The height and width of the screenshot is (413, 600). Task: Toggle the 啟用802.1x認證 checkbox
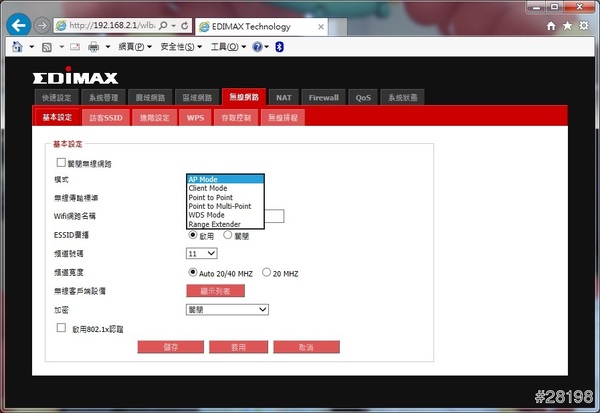[61, 328]
